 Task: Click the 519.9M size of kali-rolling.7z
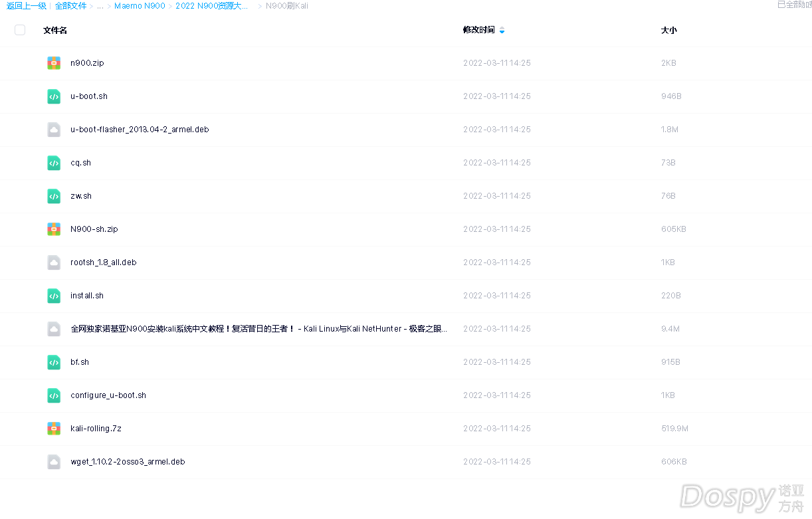[x=674, y=429]
